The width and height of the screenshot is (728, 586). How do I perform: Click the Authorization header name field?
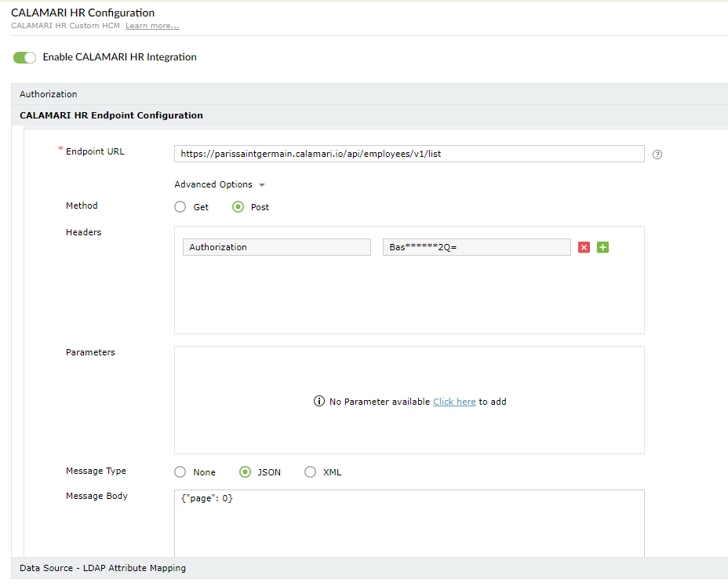pyautogui.click(x=276, y=247)
